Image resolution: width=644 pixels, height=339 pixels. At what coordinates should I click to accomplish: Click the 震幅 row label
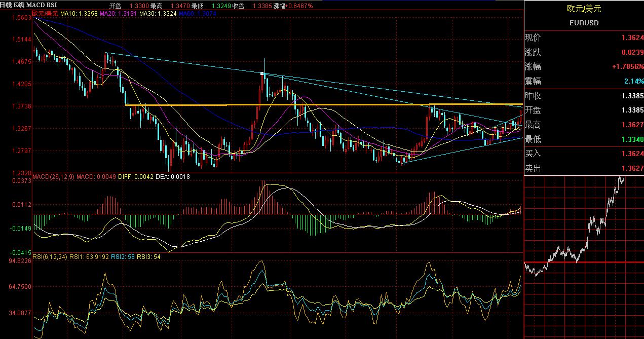pyautogui.click(x=533, y=81)
